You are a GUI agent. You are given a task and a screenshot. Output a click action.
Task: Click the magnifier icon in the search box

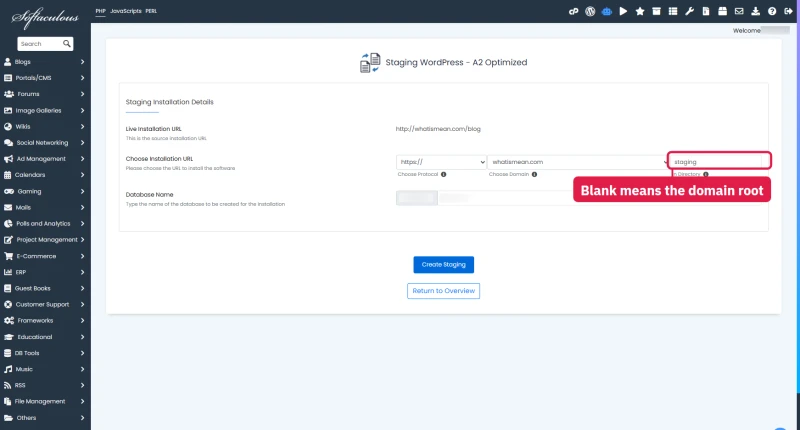click(x=67, y=43)
